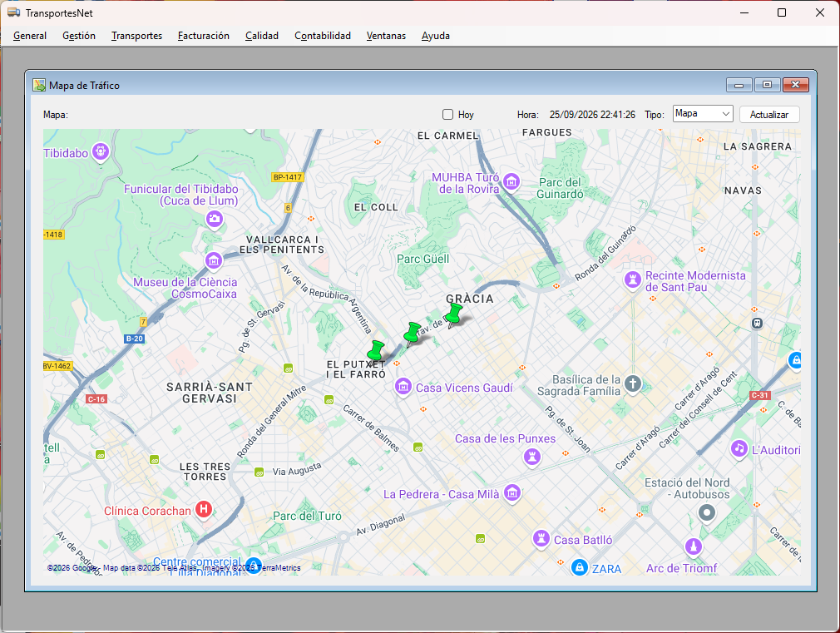Click the green pushpin above El Putxet
Image resolution: width=840 pixels, height=633 pixels.
[x=376, y=352]
